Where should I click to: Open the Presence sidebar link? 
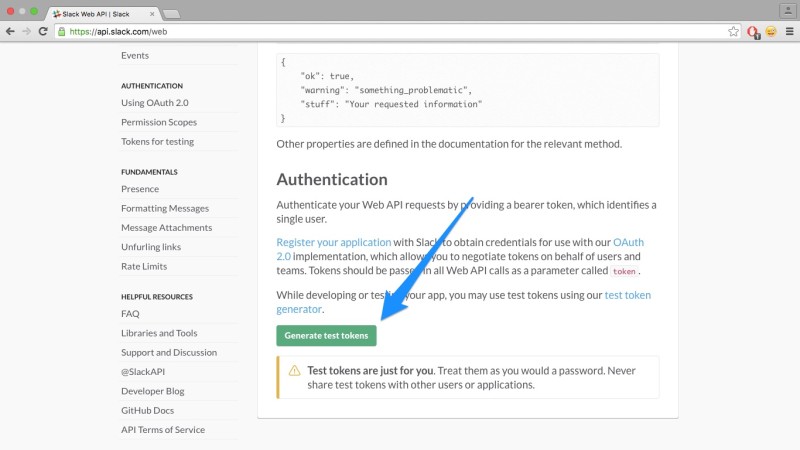pyautogui.click(x=140, y=189)
